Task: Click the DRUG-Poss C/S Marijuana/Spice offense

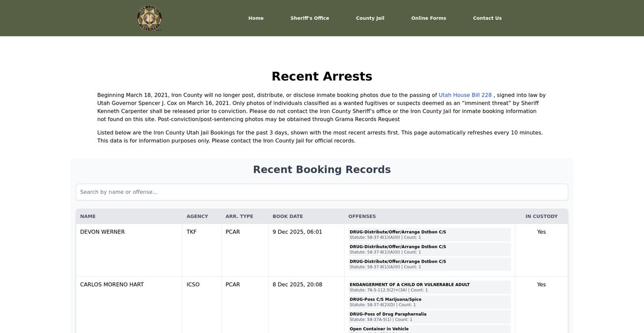Action: (x=429, y=302)
